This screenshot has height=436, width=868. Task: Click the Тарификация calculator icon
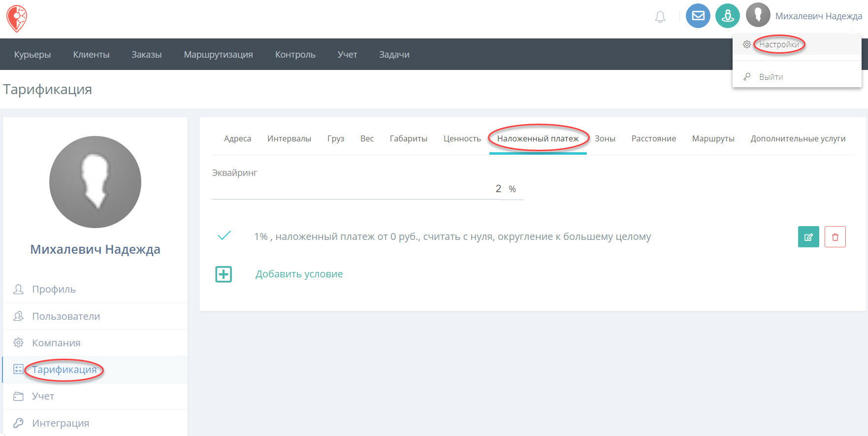[x=18, y=369]
